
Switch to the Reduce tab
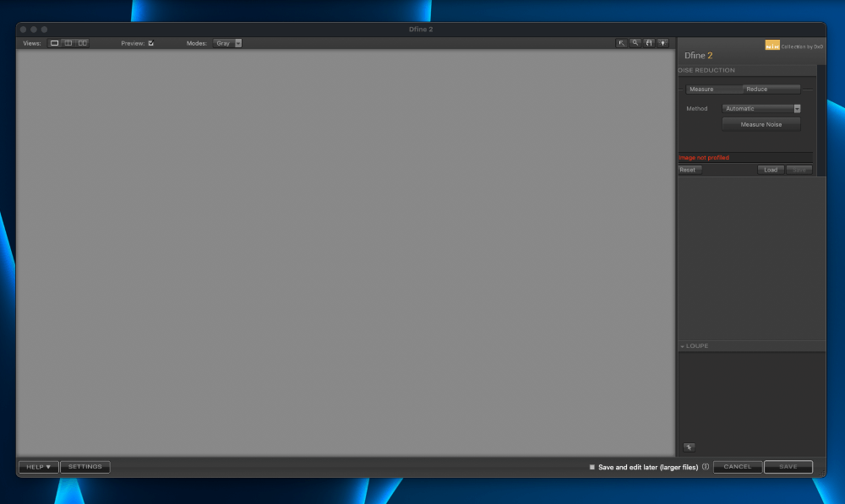(x=771, y=89)
